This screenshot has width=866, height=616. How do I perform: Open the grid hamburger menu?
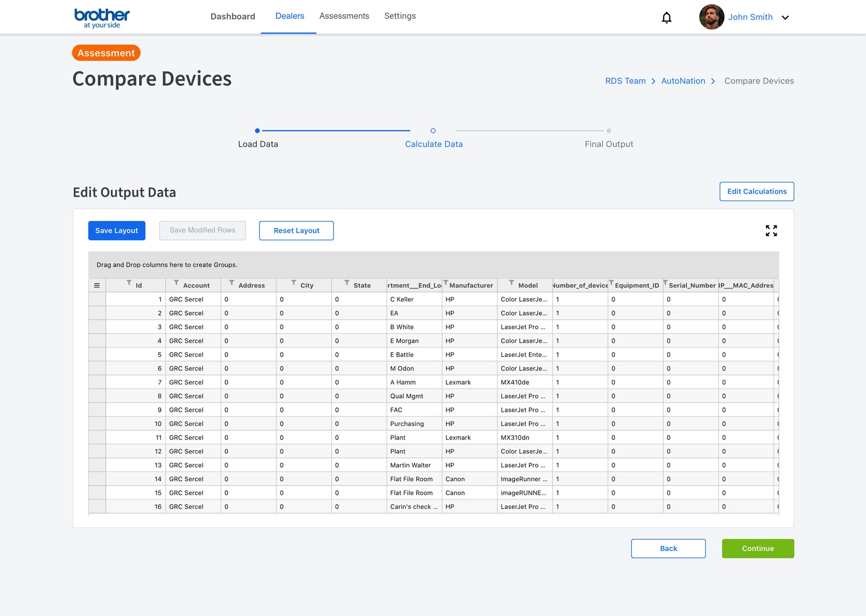[97, 285]
